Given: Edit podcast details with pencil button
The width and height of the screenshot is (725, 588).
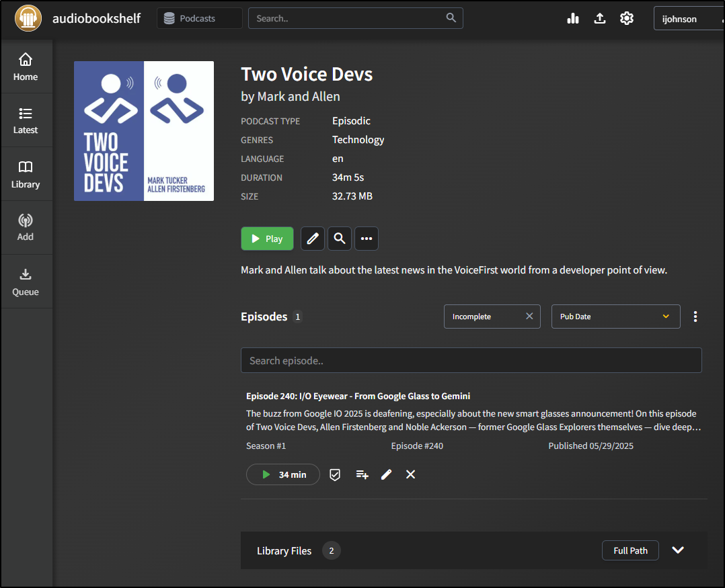Looking at the screenshot, I should pos(313,239).
